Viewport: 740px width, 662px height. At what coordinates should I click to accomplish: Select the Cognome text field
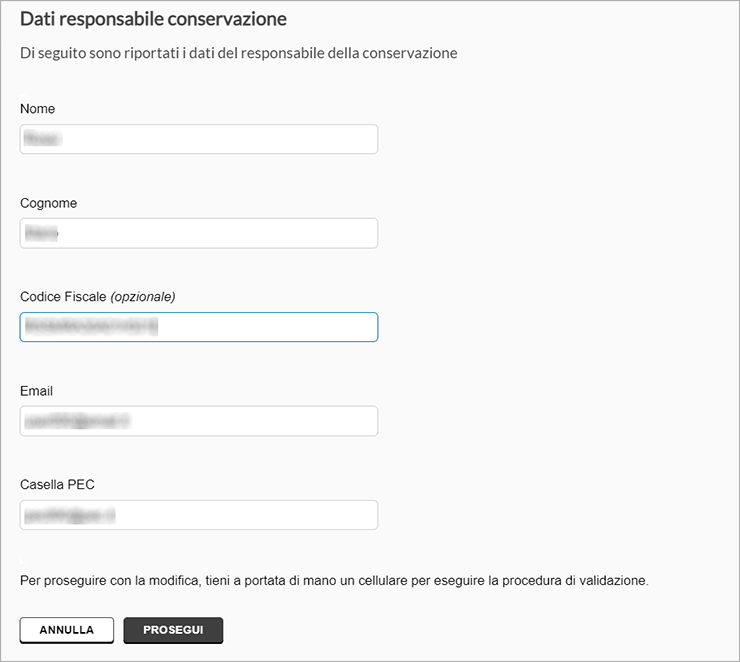coord(199,233)
